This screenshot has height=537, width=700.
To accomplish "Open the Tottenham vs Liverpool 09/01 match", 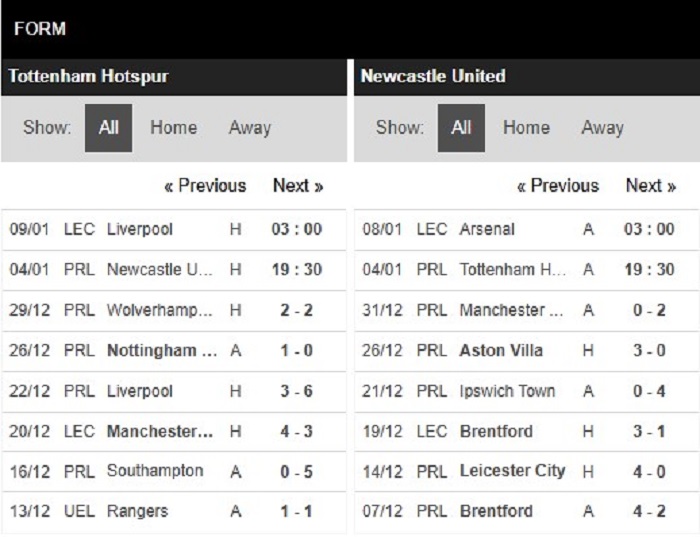I will click(174, 230).
